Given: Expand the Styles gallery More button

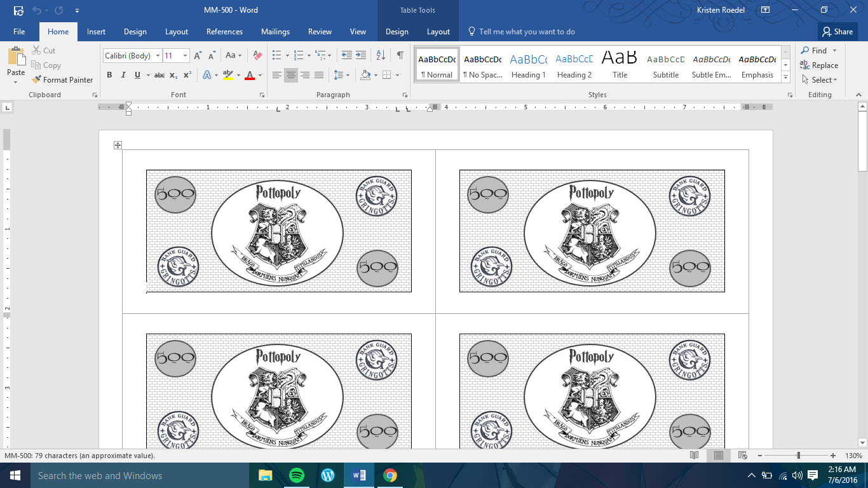Looking at the screenshot, I should (x=786, y=78).
